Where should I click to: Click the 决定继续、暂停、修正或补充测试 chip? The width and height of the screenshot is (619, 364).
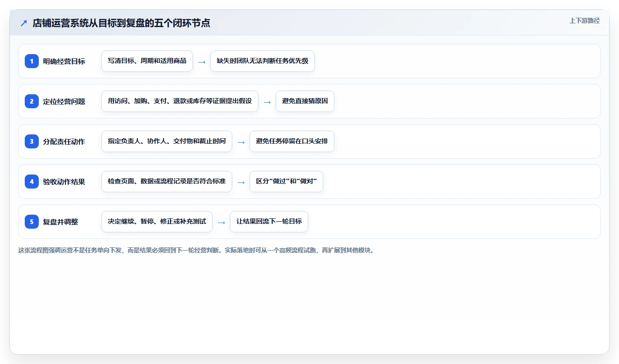[x=157, y=222]
